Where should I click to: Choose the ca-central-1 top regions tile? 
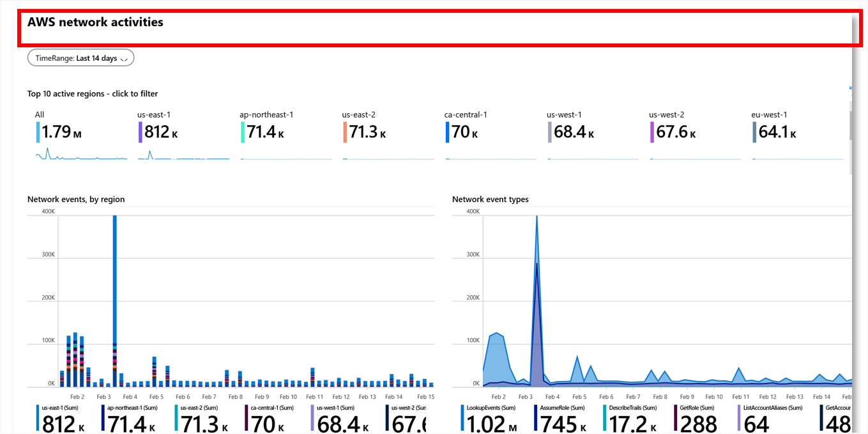[x=466, y=132]
